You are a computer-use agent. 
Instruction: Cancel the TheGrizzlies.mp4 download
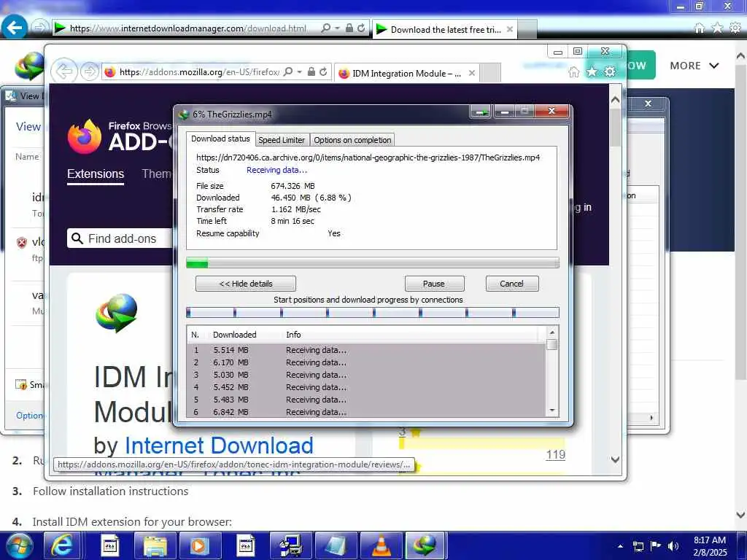coord(511,284)
